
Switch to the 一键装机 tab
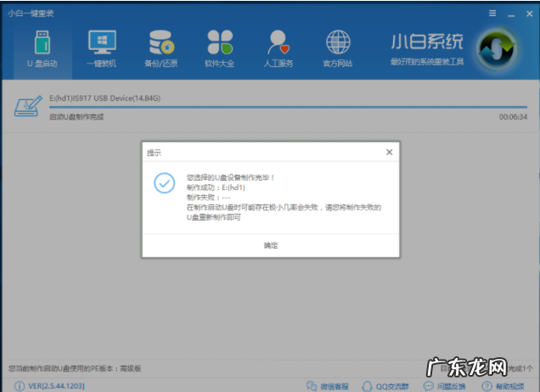click(102, 49)
